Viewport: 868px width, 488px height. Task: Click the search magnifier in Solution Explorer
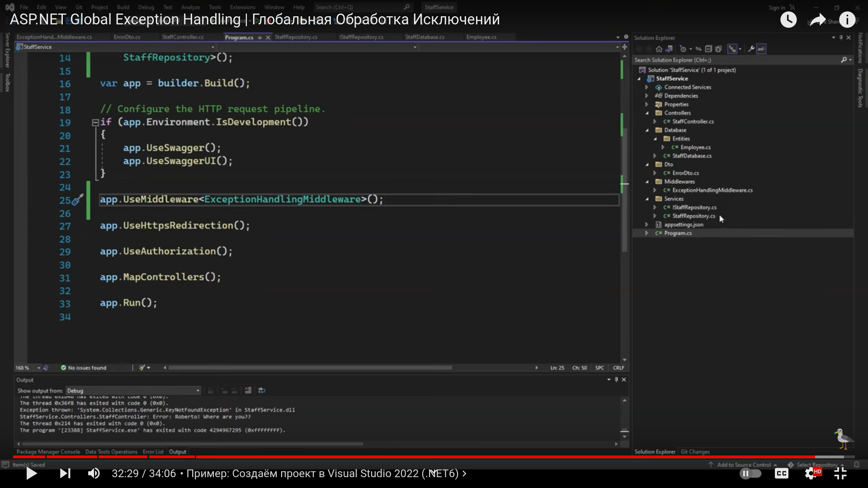[x=844, y=59]
